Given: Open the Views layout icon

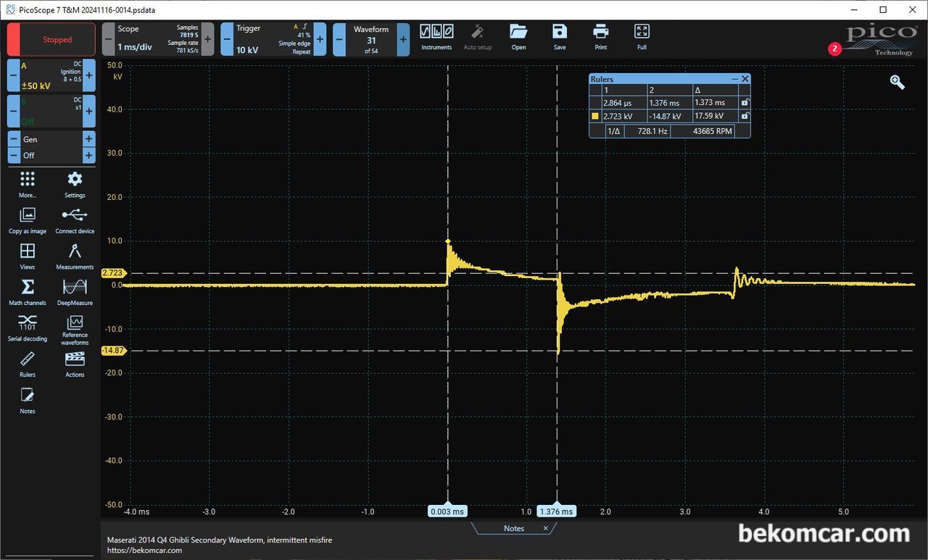Looking at the screenshot, I should point(28,256).
